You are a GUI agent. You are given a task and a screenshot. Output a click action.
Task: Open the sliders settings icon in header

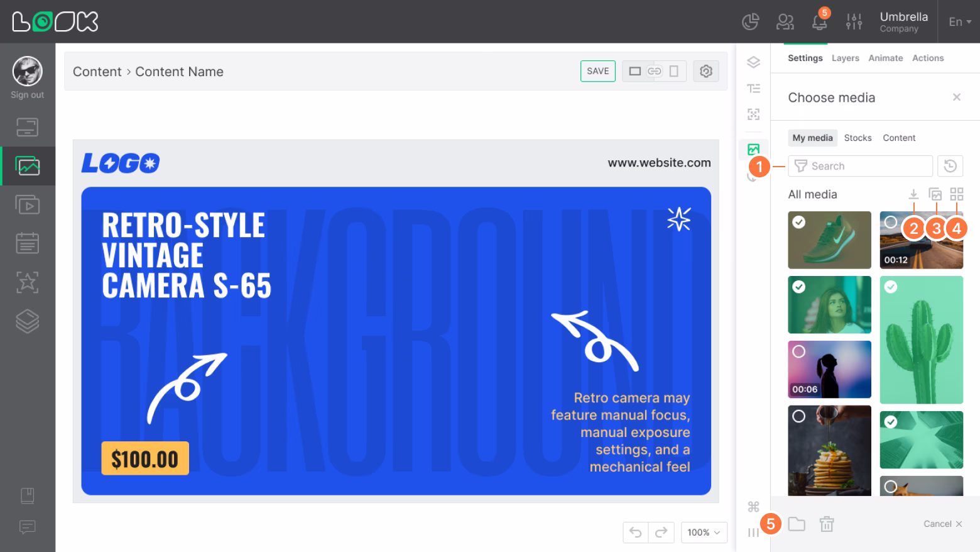(x=854, y=22)
